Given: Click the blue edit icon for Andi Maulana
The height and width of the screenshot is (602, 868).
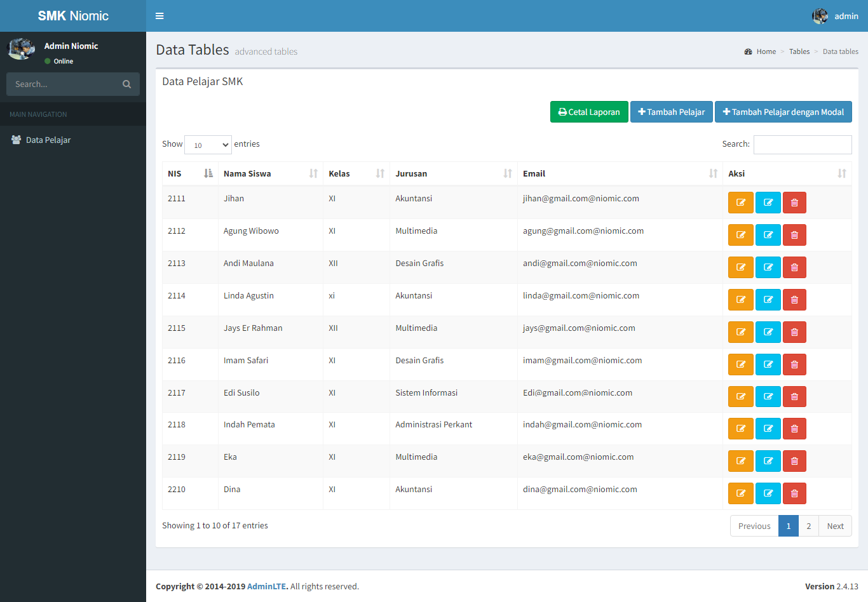Looking at the screenshot, I should pyautogui.click(x=768, y=267).
